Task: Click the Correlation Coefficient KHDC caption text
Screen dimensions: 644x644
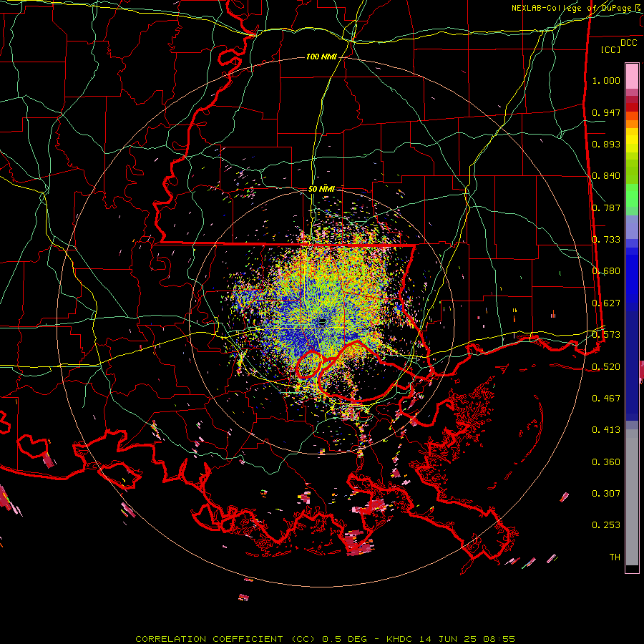Action: [x=325, y=639]
